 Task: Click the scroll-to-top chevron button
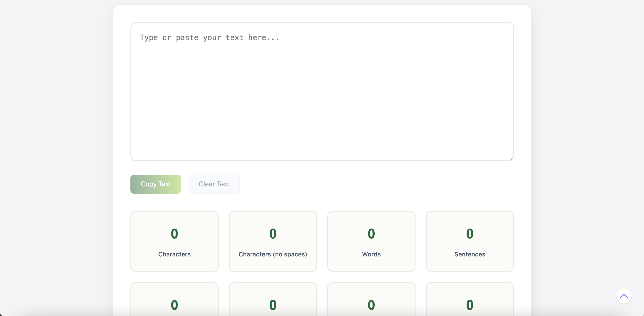(624, 296)
